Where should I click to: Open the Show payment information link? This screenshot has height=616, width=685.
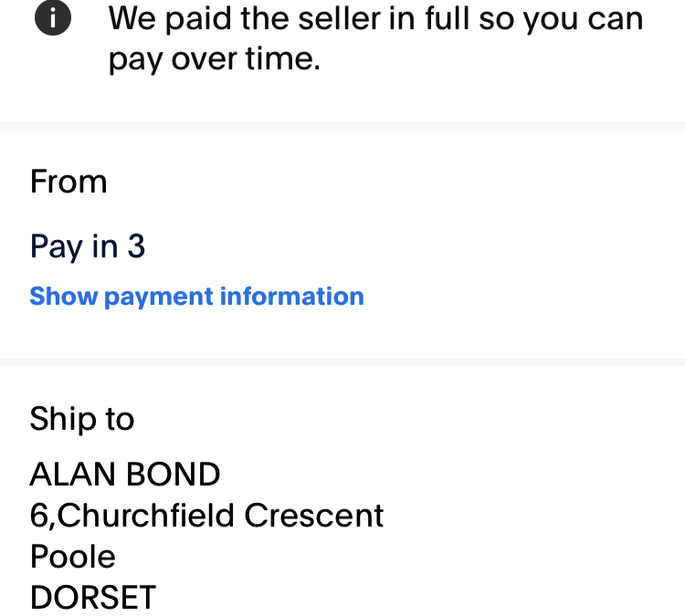(x=196, y=297)
